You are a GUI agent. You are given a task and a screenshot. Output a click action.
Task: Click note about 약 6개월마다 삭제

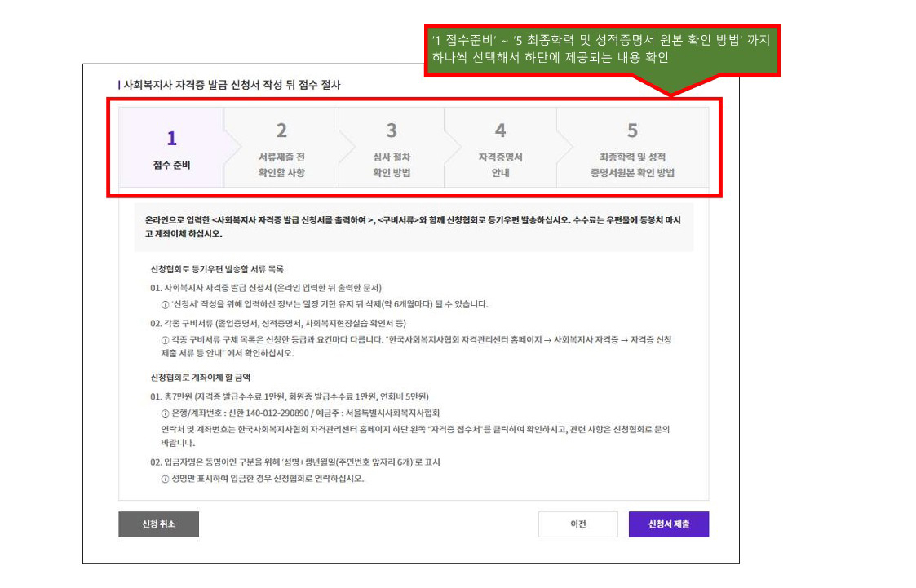tap(324, 304)
